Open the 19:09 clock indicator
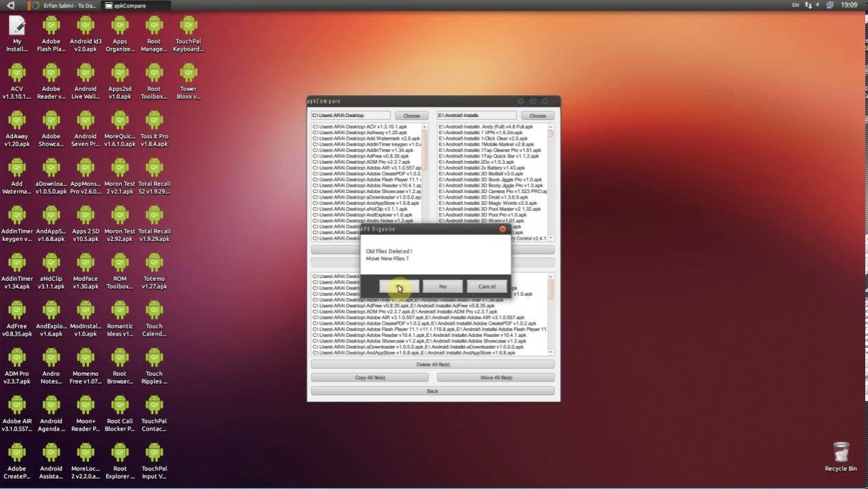 (x=849, y=5)
